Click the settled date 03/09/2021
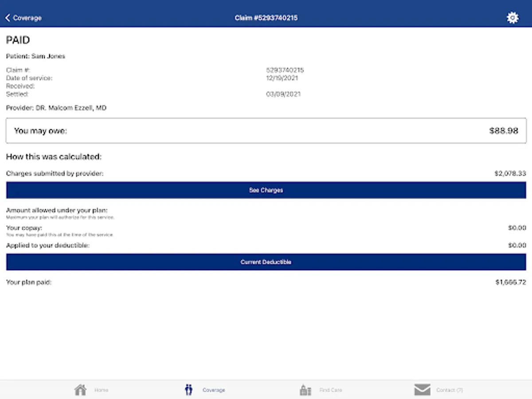Viewport: 532px width, 399px height. (283, 94)
